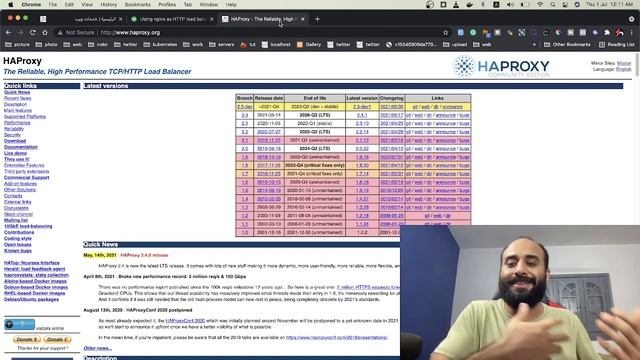640x360 pixels.
Task: Open the Supported Platforms link
Action: [25, 116]
